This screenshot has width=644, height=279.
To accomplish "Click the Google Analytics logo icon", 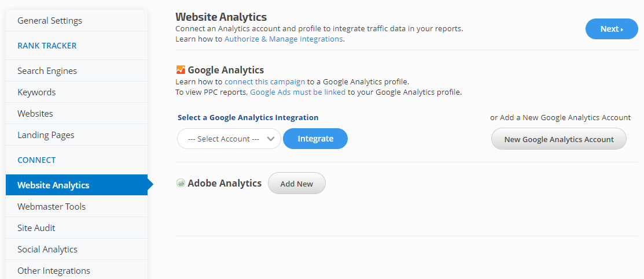I will [x=181, y=70].
